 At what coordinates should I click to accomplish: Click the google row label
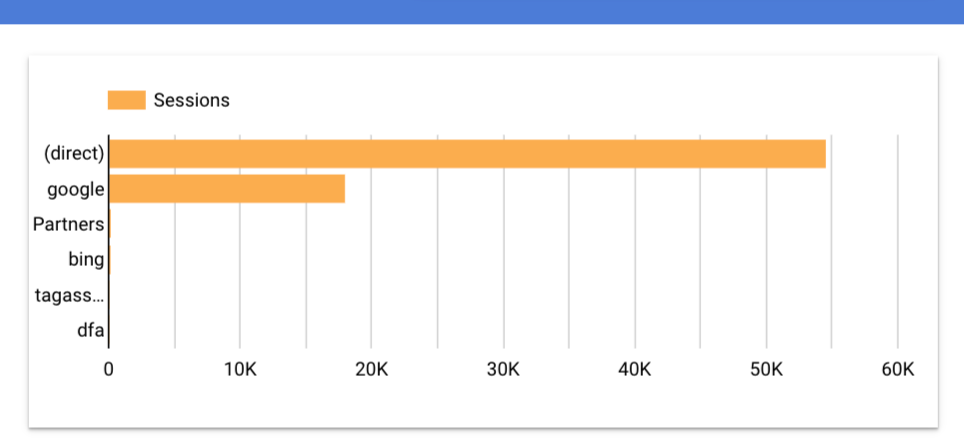(76, 189)
